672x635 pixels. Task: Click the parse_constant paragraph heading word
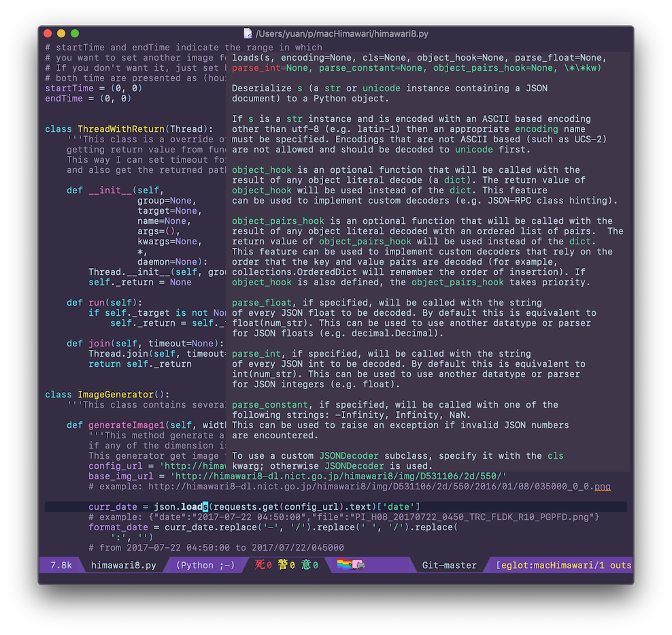(270, 405)
